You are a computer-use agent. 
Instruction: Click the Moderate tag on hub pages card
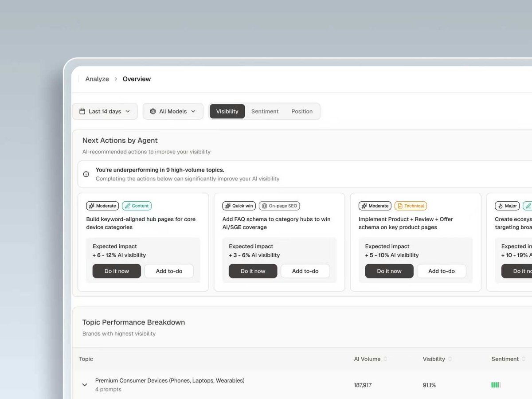pos(102,206)
